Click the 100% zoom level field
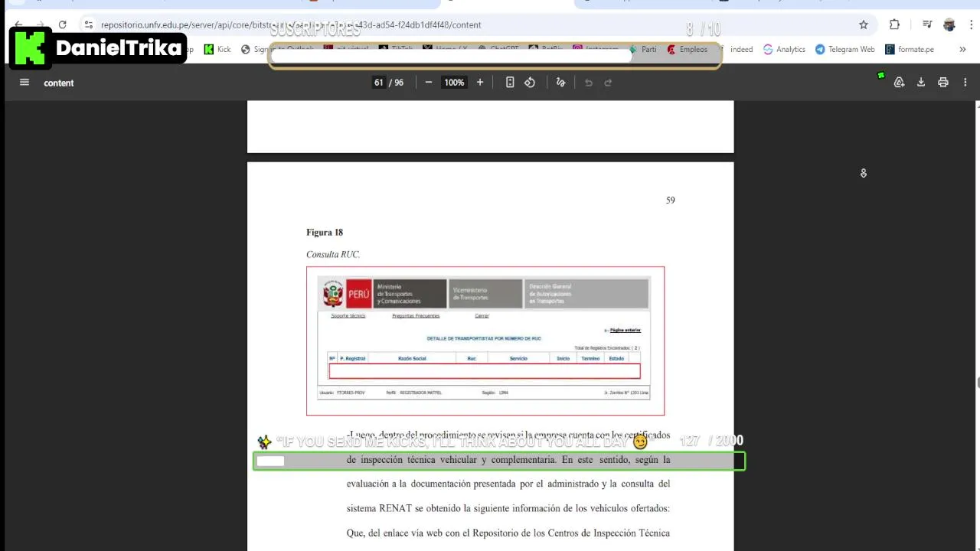This screenshot has width=980, height=551. tap(454, 83)
